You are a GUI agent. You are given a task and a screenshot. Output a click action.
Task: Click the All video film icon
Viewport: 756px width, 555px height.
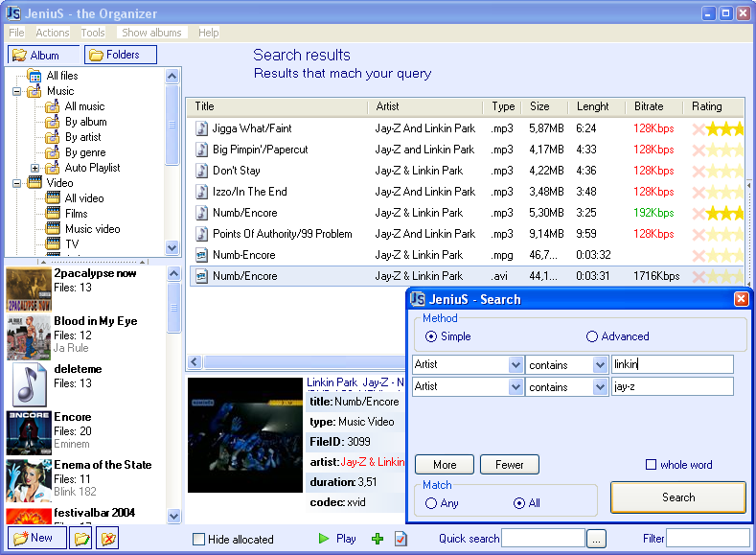(x=53, y=198)
